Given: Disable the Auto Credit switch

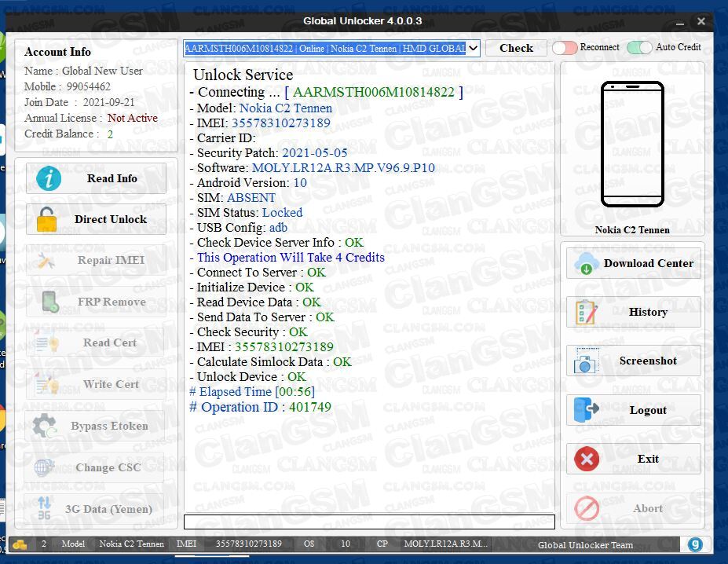Looking at the screenshot, I should pyautogui.click(x=638, y=48).
